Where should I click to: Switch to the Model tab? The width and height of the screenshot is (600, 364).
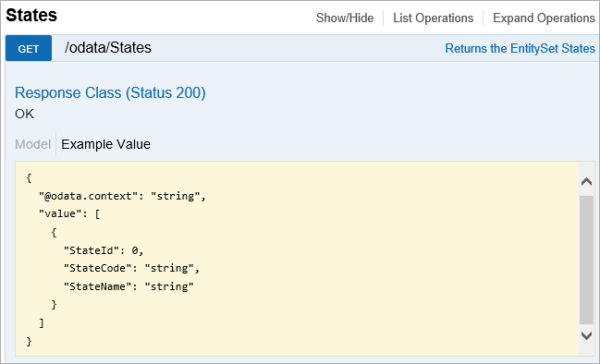[33, 144]
